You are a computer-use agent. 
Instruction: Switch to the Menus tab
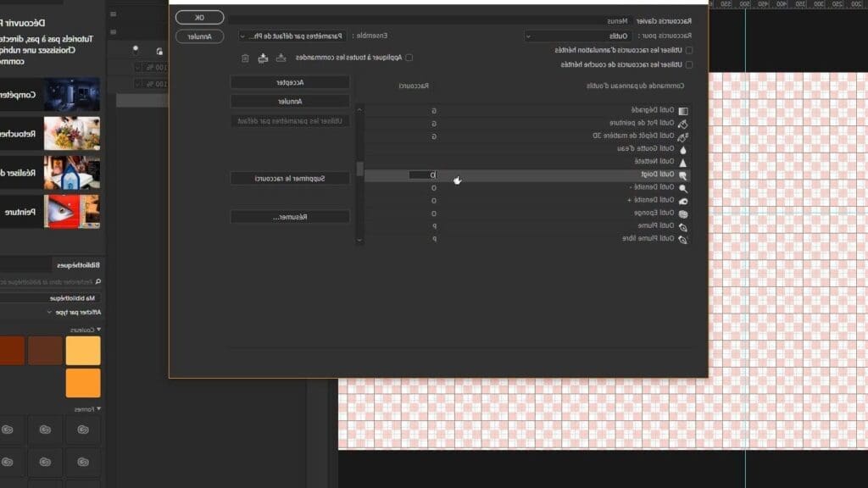[617, 21]
